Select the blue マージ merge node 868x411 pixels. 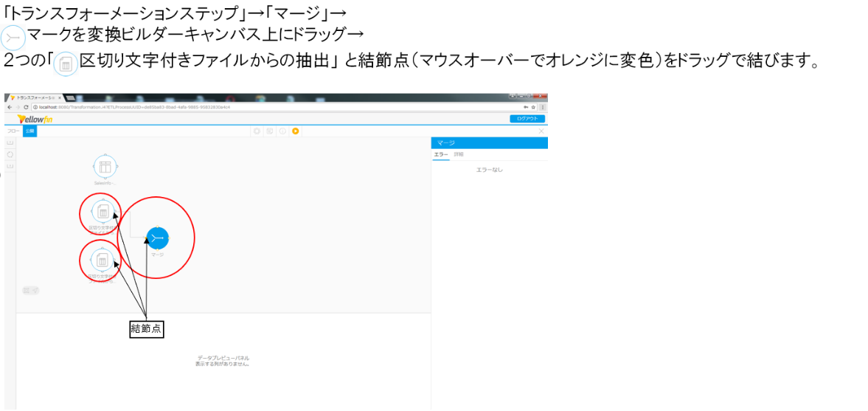157,238
